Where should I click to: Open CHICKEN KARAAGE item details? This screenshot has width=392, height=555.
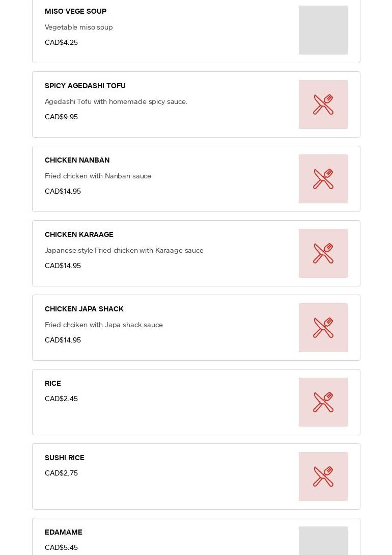(79, 234)
